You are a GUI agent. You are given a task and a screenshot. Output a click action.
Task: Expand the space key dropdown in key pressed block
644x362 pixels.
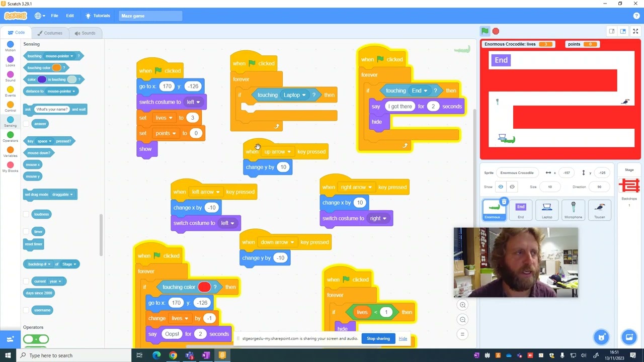pyautogui.click(x=45, y=141)
